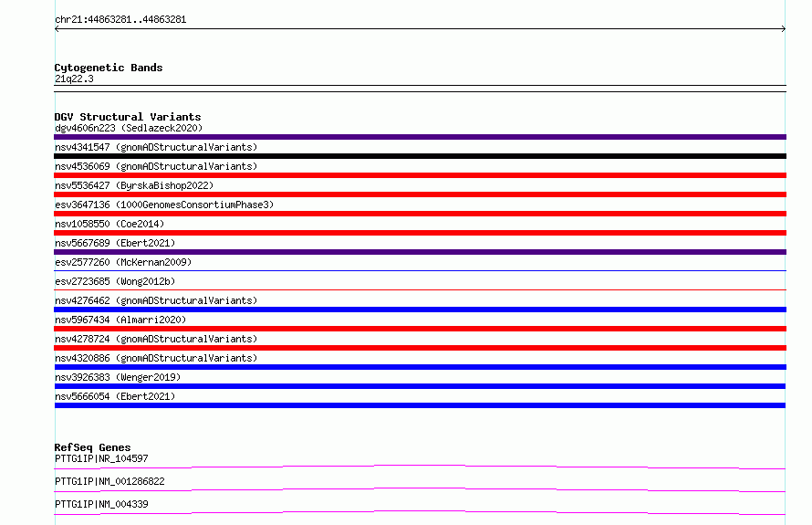Click the black bar under nsv4341547
812x525 pixels.
pyautogui.click(x=420, y=156)
